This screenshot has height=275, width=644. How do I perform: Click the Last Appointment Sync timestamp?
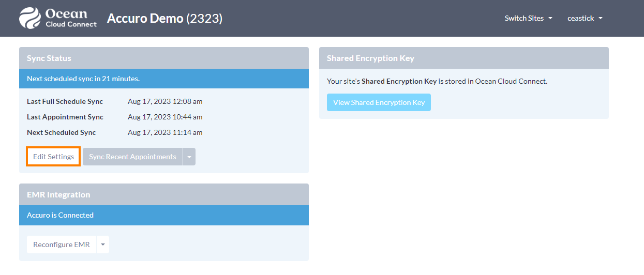165,117
